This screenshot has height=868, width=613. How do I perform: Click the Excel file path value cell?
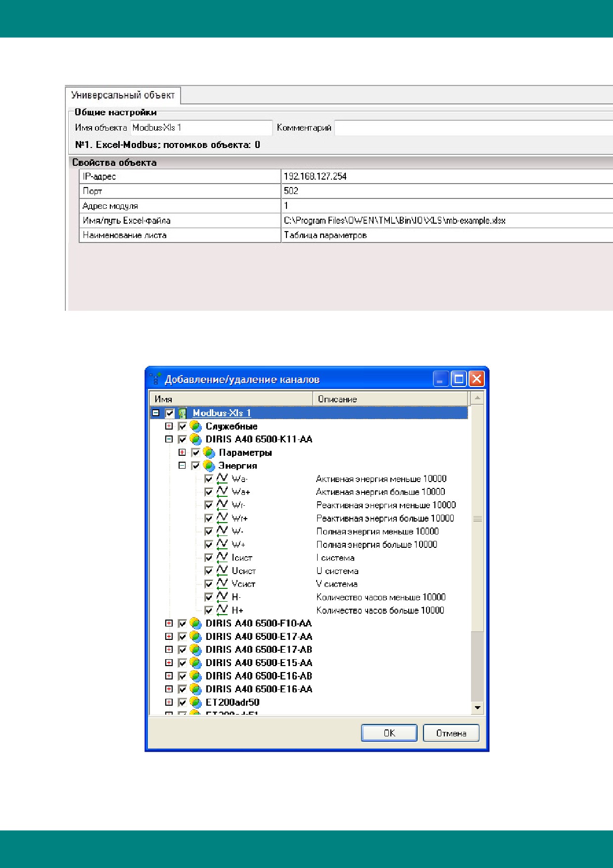(447, 221)
